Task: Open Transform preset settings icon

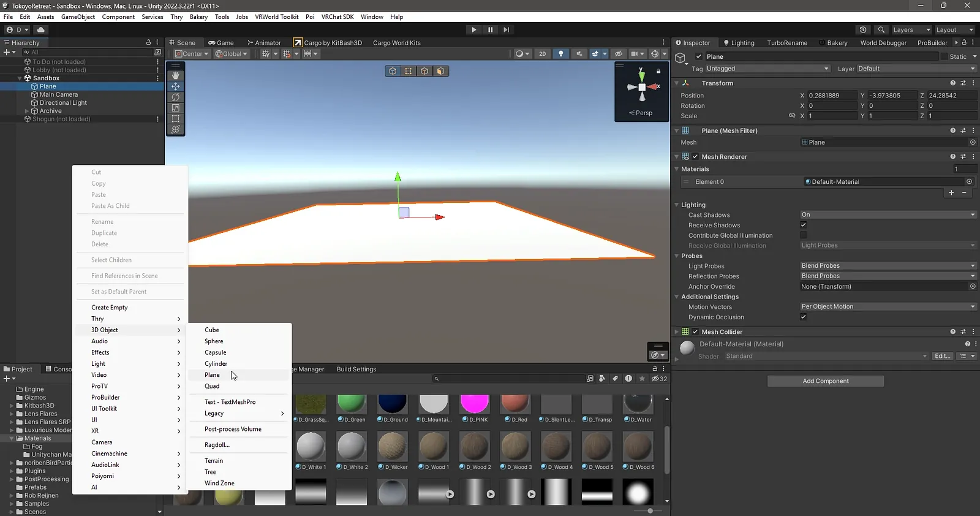Action: (x=963, y=83)
